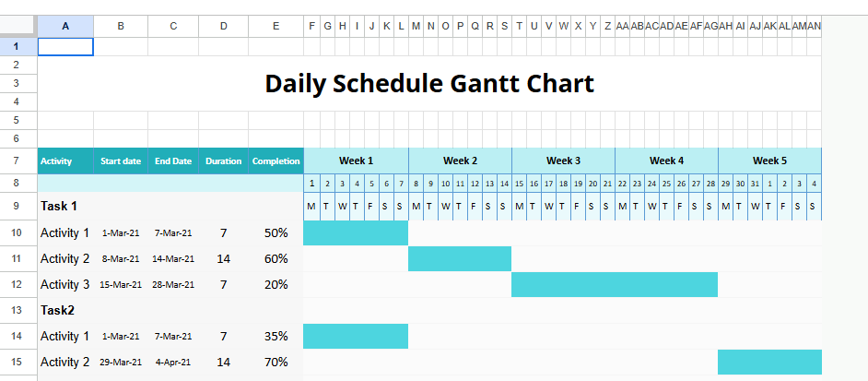Click the Week 1 header
The image size is (868, 381).
coord(356,161)
